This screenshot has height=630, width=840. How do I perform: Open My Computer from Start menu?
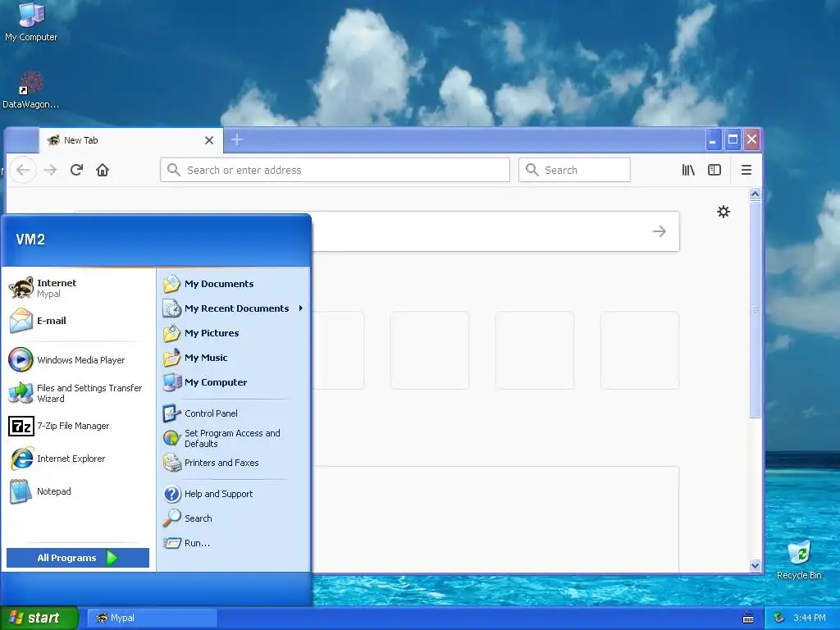tap(234, 382)
